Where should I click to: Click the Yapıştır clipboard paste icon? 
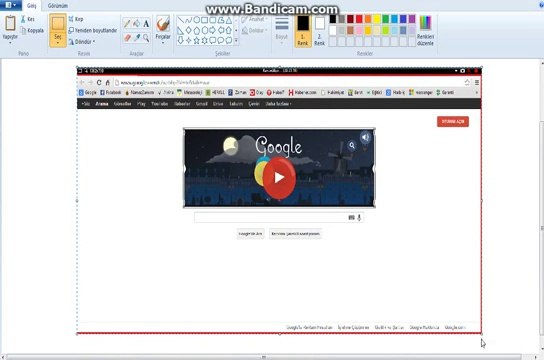[10, 24]
